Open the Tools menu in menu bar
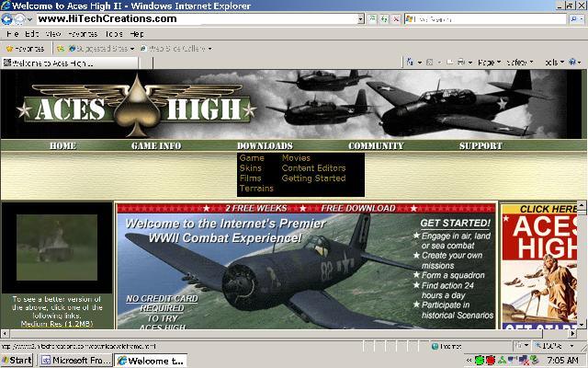588x368 pixels. pos(114,34)
